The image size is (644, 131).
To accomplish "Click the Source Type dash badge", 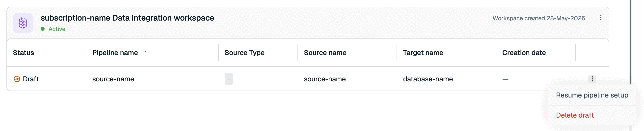I will click(x=229, y=79).
